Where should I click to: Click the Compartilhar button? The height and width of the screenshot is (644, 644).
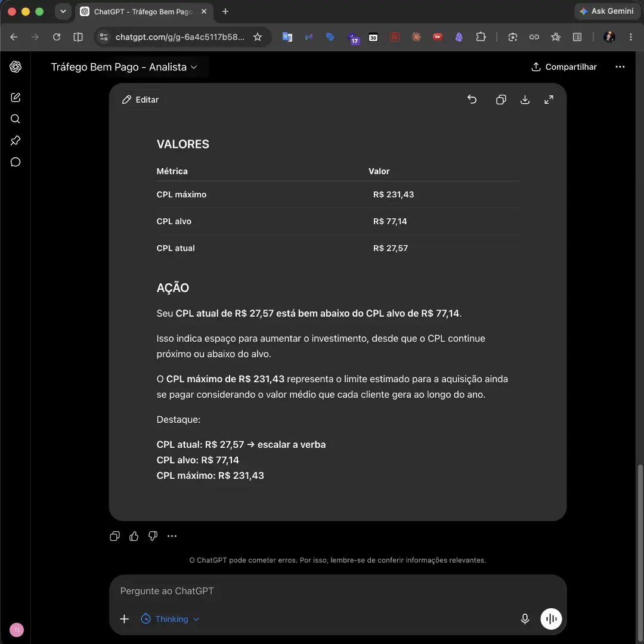tap(564, 67)
